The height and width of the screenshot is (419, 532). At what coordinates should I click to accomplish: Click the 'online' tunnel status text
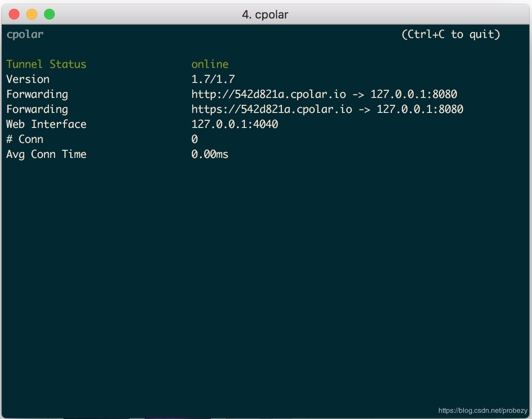point(210,64)
